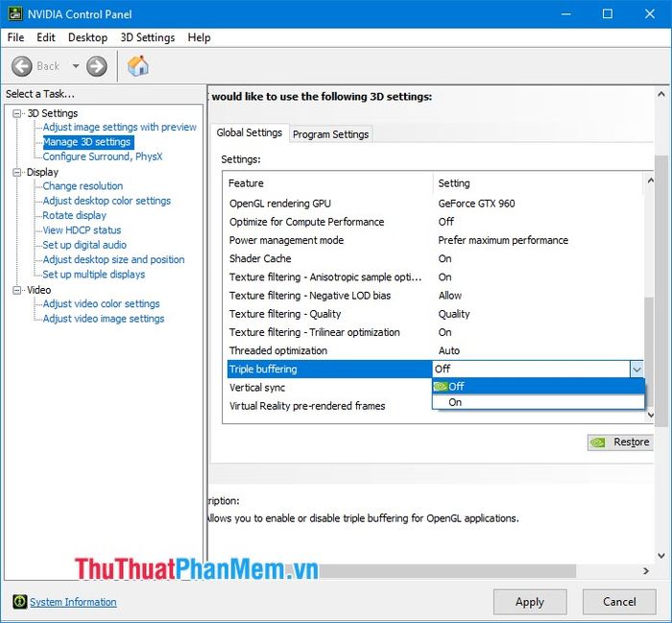Open the Back history dropdown arrow
This screenshot has height=623, width=672.
pos(76,66)
